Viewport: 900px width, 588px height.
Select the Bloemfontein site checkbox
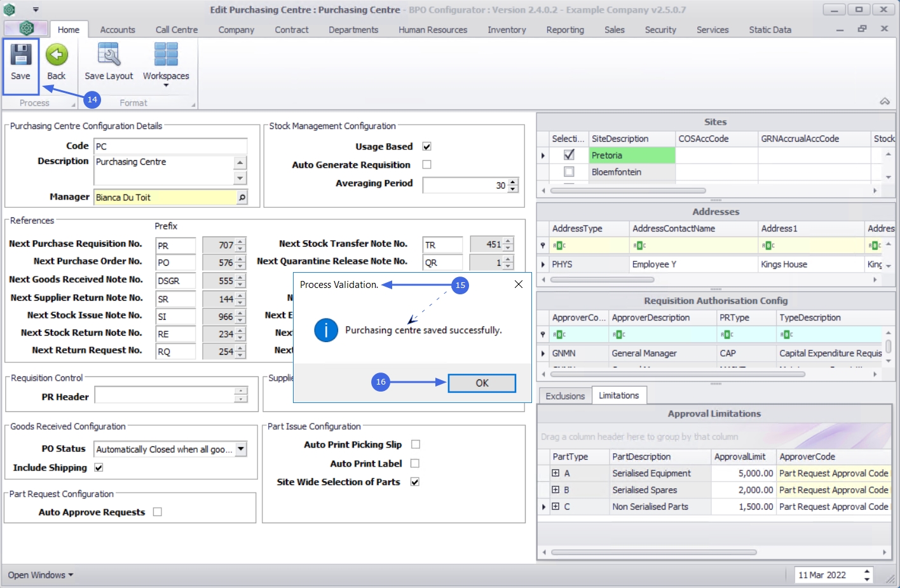pyautogui.click(x=569, y=172)
